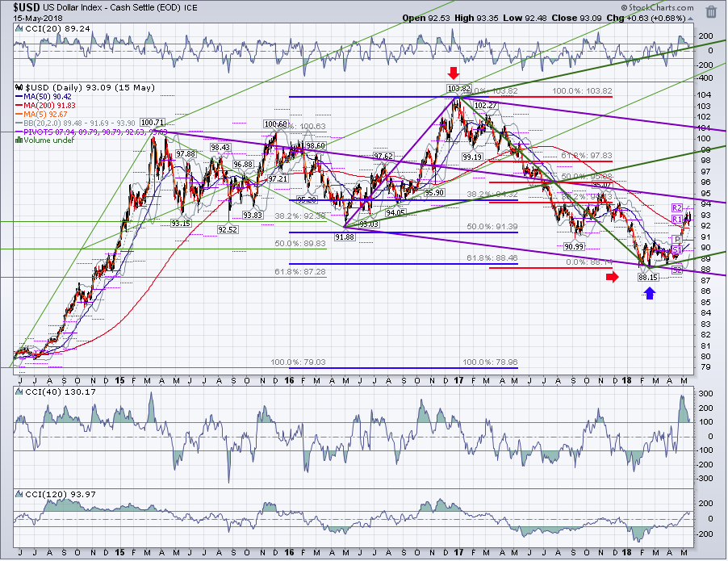Click the P pivot point label

(677, 239)
